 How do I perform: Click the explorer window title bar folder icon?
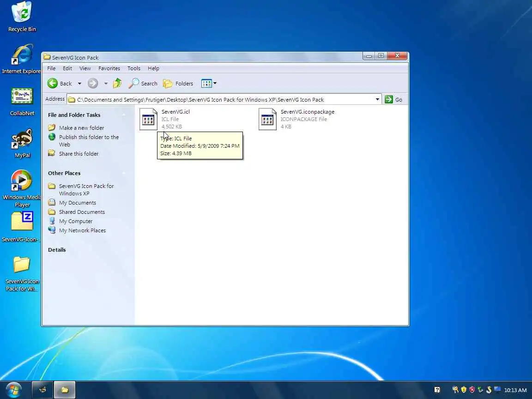pos(47,57)
